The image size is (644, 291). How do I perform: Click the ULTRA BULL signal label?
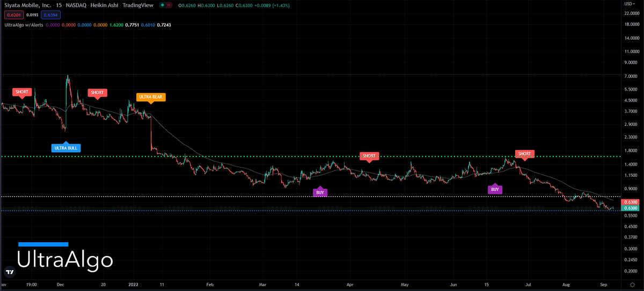(66, 147)
